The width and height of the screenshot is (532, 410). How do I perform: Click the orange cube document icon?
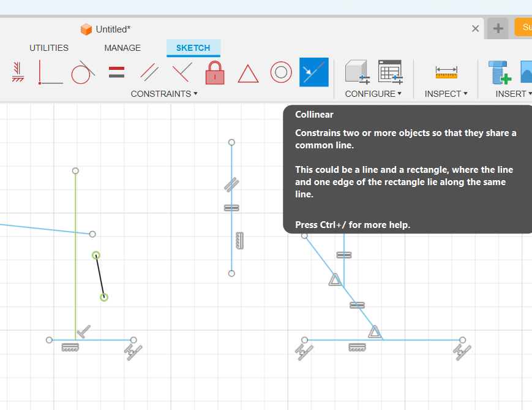(x=86, y=29)
